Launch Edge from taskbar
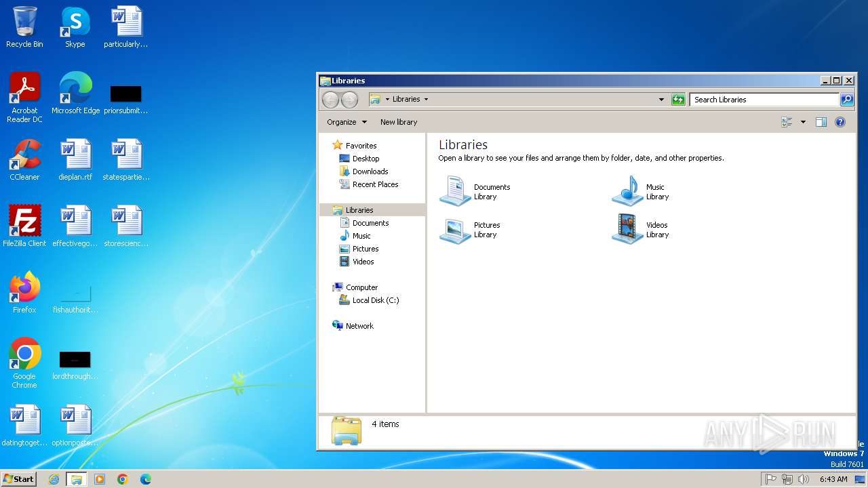The width and height of the screenshot is (868, 488). (x=145, y=479)
